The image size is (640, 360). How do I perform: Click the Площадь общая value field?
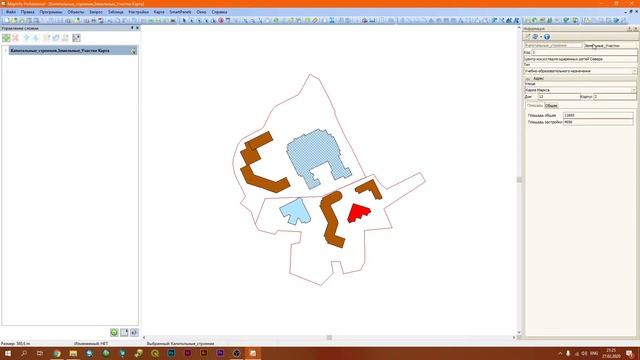coord(598,116)
